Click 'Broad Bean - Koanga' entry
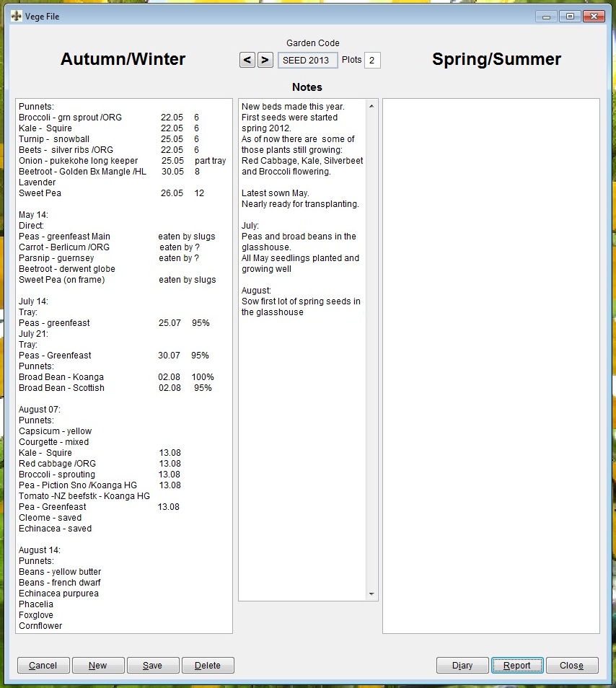 [61, 377]
